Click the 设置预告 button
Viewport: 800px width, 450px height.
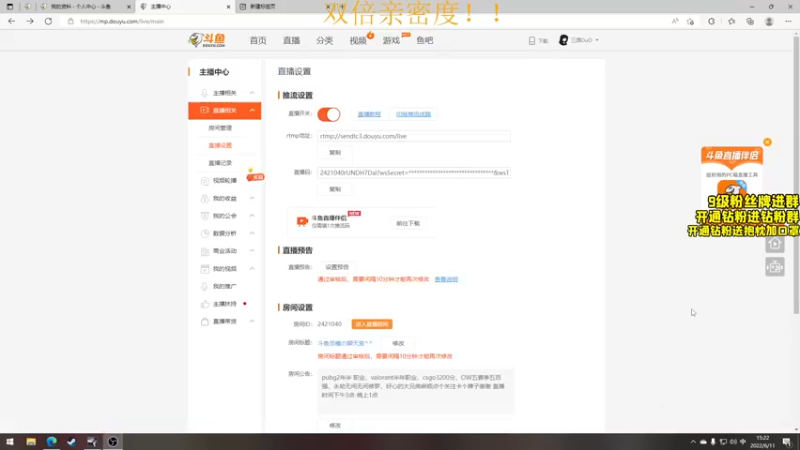tap(337, 267)
